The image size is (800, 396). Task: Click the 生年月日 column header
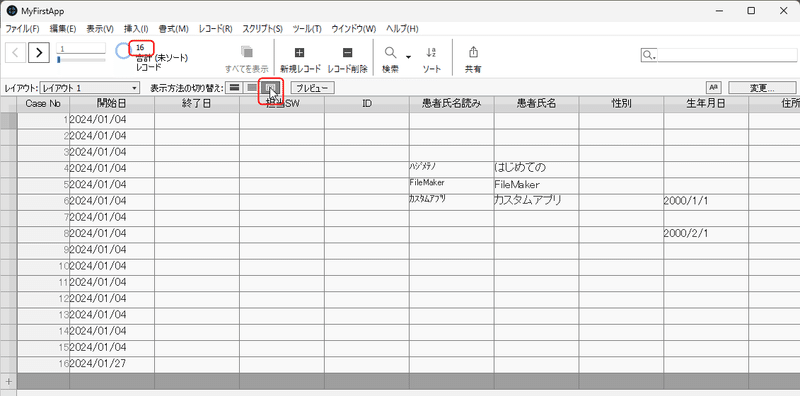[706, 104]
